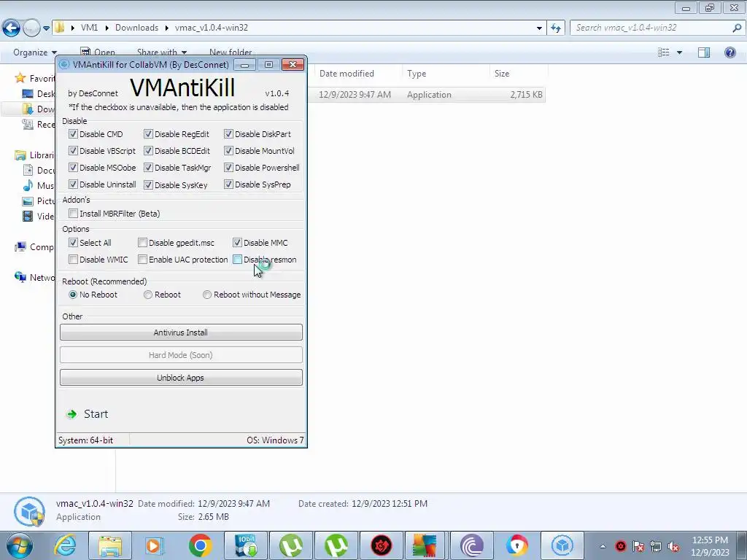Click Action Center flag in tray
Screen dimensions: 747x560
tap(638, 546)
